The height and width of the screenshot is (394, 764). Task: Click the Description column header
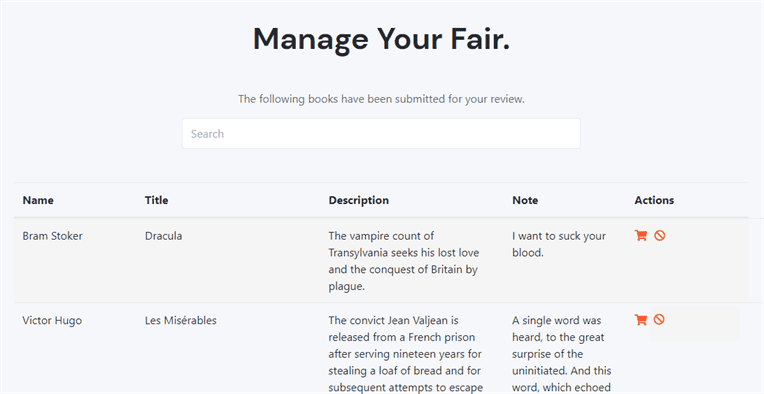359,200
